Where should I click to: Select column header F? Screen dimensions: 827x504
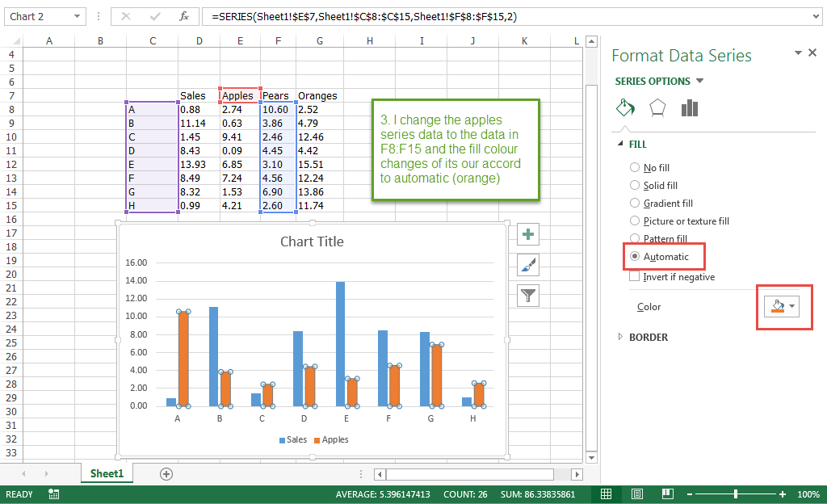(x=278, y=41)
